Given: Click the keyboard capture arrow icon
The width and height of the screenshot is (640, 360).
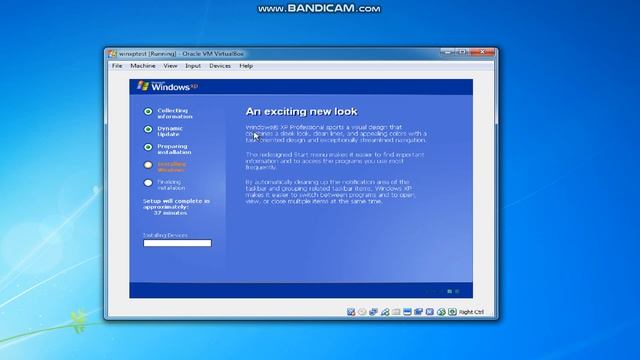Looking at the screenshot, I should (452, 312).
